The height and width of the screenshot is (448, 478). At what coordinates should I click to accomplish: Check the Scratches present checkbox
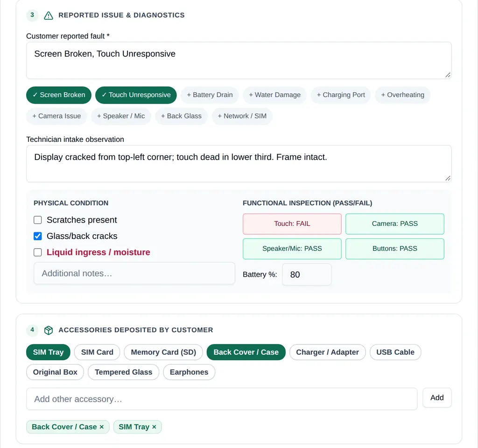pos(38,220)
